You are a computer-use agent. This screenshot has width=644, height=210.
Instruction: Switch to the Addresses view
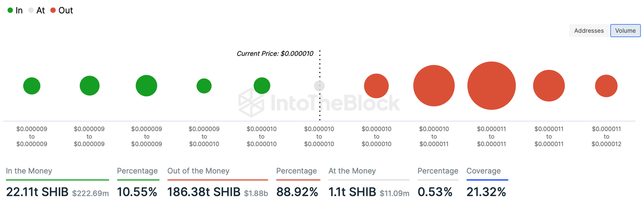tap(589, 31)
